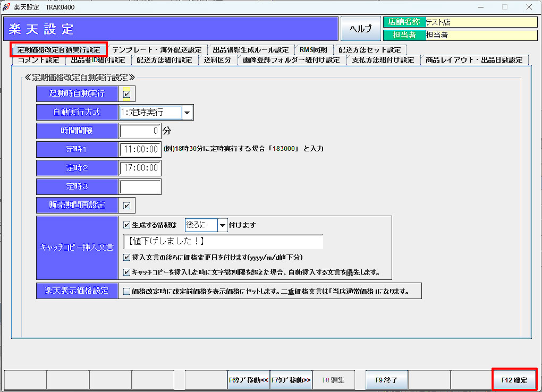Viewport: 542px width, 392px height.
Task: Click the F9 終了 button
Action: tap(386, 380)
